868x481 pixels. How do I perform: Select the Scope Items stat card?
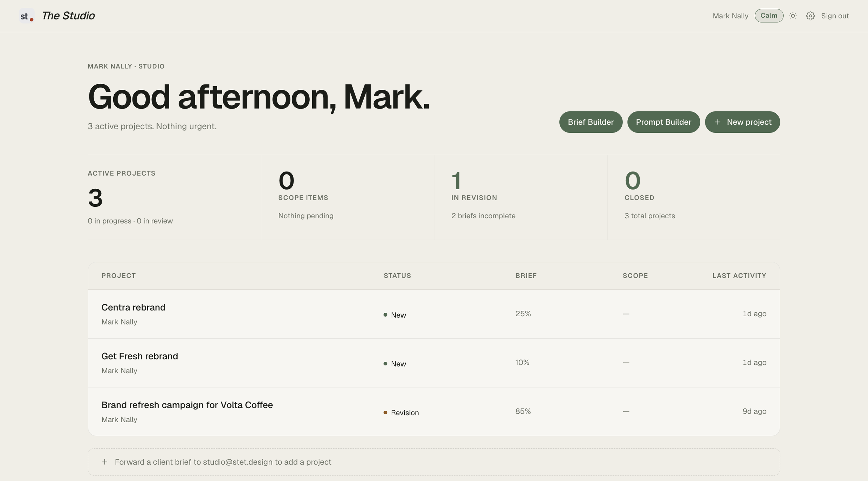(x=347, y=197)
